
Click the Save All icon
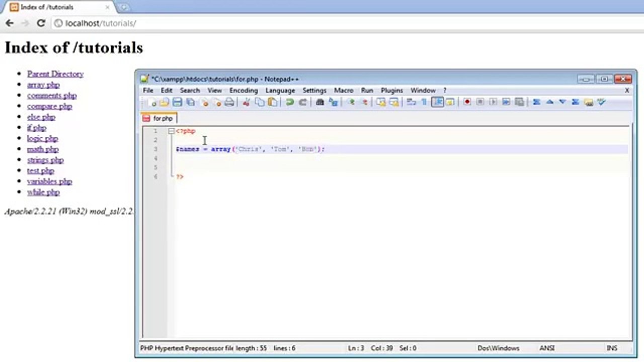point(190,102)
